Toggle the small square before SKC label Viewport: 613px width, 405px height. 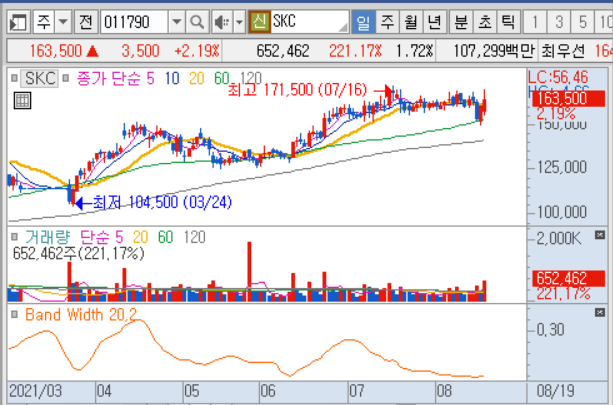tap(14, 78)
